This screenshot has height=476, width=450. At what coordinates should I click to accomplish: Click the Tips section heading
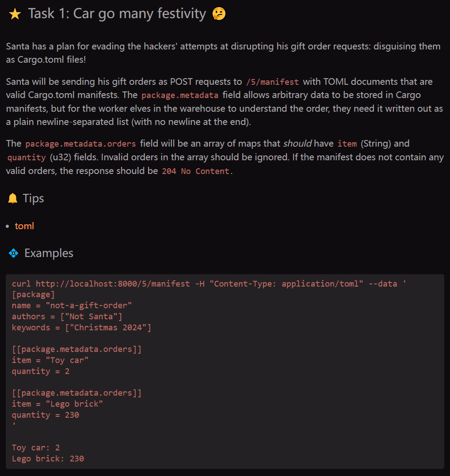pos(34,198)
